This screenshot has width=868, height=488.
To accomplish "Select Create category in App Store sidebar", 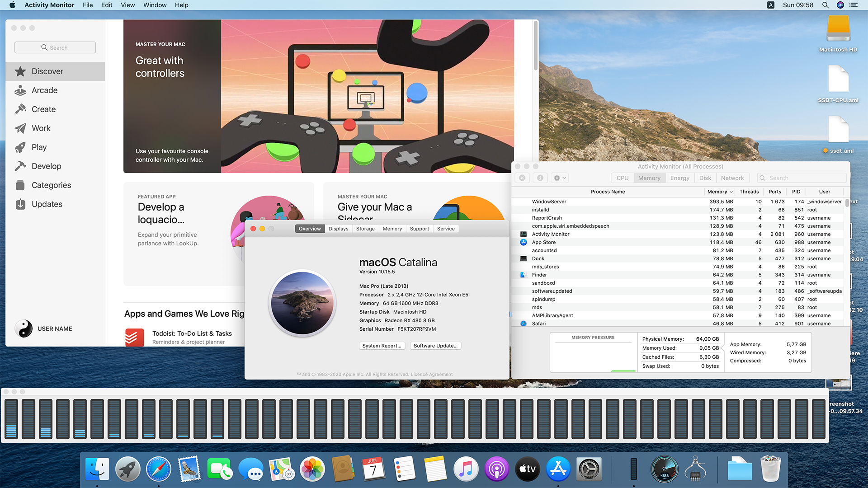I will pos(55,109).
